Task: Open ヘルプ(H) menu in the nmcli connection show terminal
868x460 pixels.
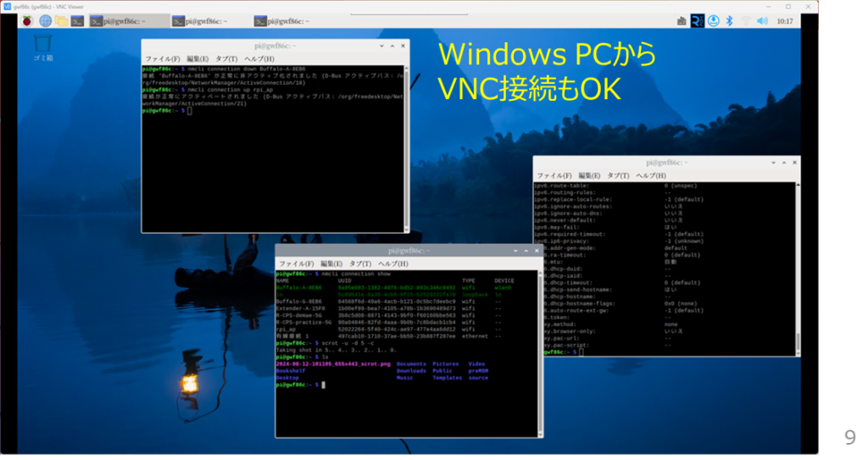Action: point(392,263)
